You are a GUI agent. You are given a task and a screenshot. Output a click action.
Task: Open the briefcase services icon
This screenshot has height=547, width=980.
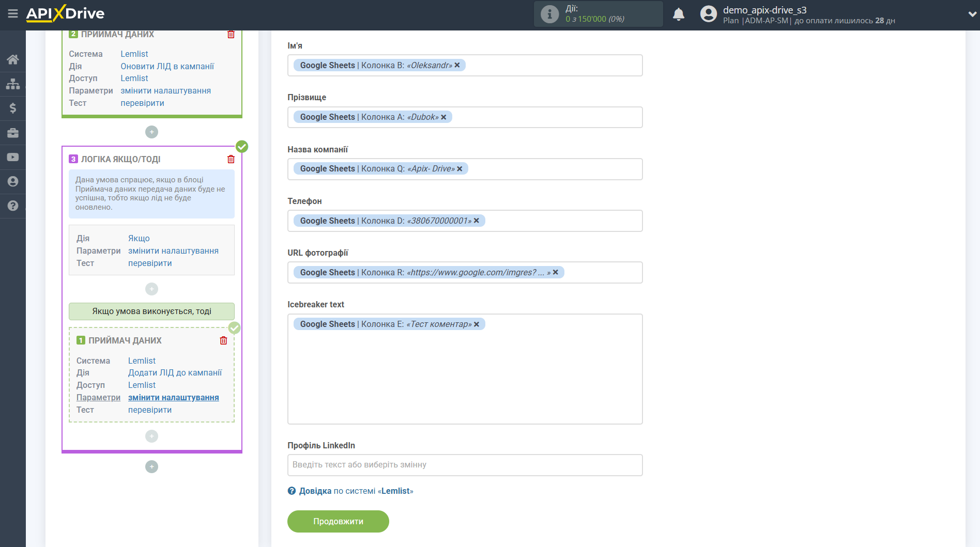point(13,133)
